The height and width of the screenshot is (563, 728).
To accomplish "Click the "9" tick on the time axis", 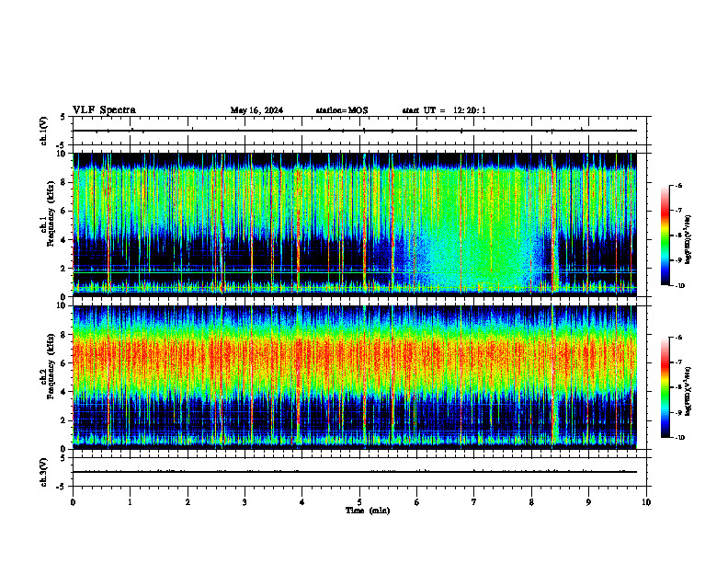I will click(x=588, y=502).
